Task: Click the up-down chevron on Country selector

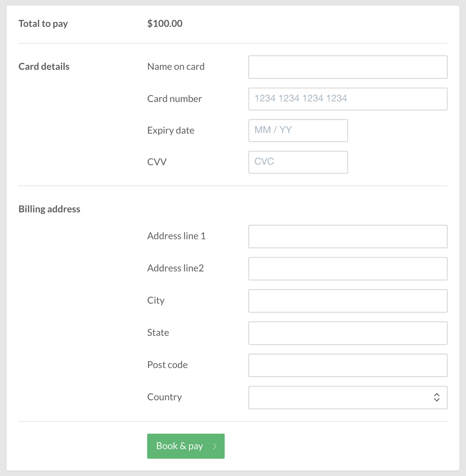Action: click(437, 397)
